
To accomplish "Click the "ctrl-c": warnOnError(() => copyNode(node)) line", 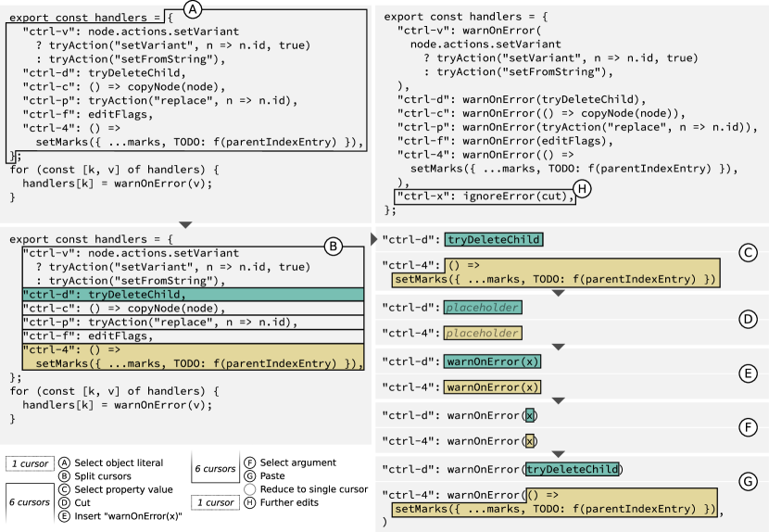I will click(x=541, y=113).
